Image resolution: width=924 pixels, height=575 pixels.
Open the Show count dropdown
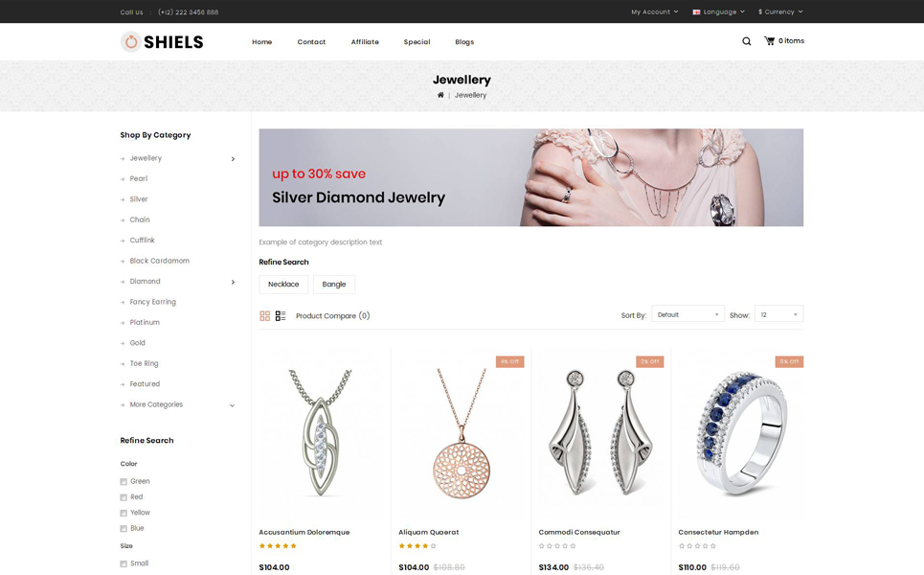tap(778, 314)
